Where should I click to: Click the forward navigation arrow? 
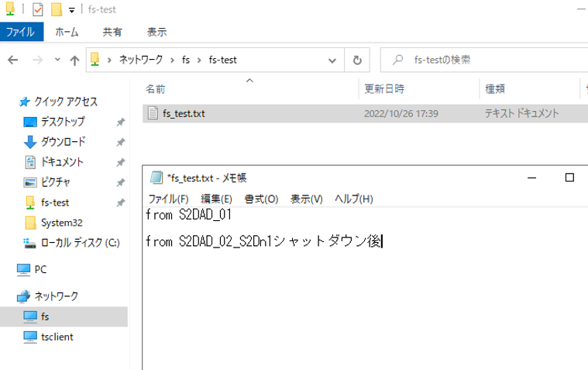pyautogui.click(x=37, y=60)
